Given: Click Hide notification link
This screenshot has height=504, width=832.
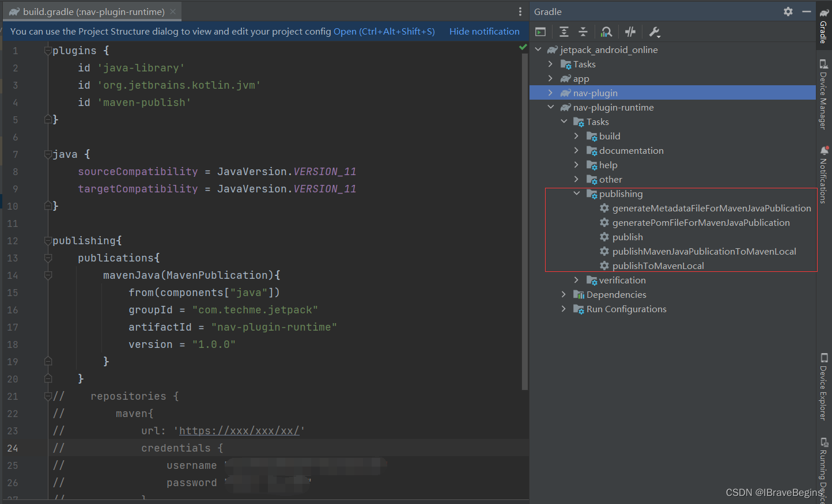Looking at the screenshot, I should [485, 32].
